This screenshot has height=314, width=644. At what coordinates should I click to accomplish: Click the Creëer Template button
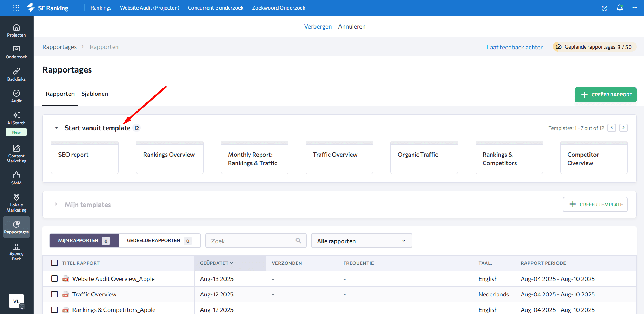tap(595, 205)
